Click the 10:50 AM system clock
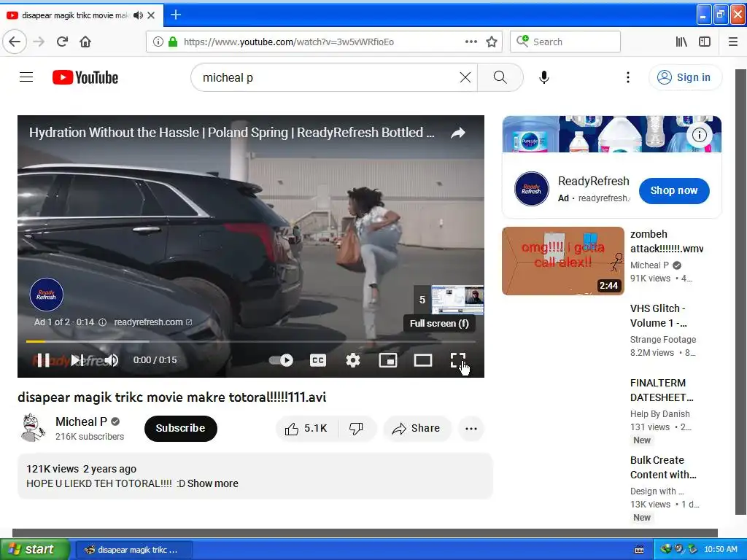The width and height of the screenshot is (747, 560). [720, 550]
